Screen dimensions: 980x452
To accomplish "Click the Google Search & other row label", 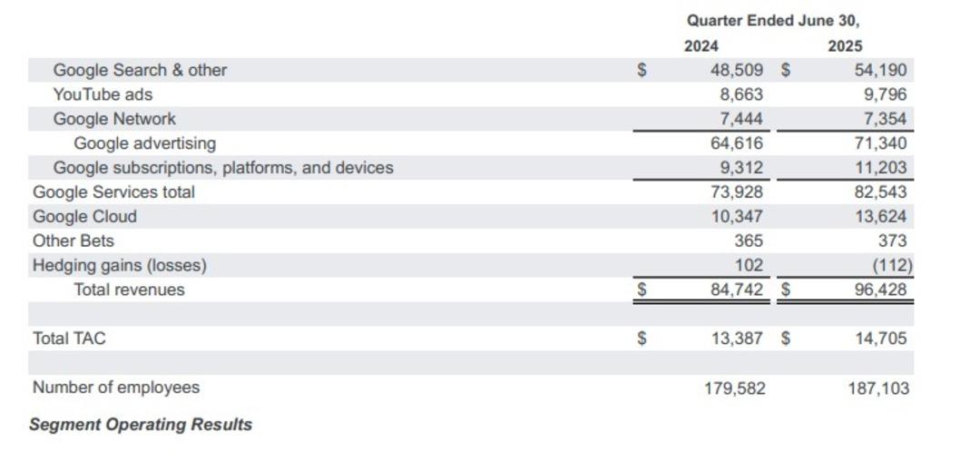I will click(x=140, y=70).
